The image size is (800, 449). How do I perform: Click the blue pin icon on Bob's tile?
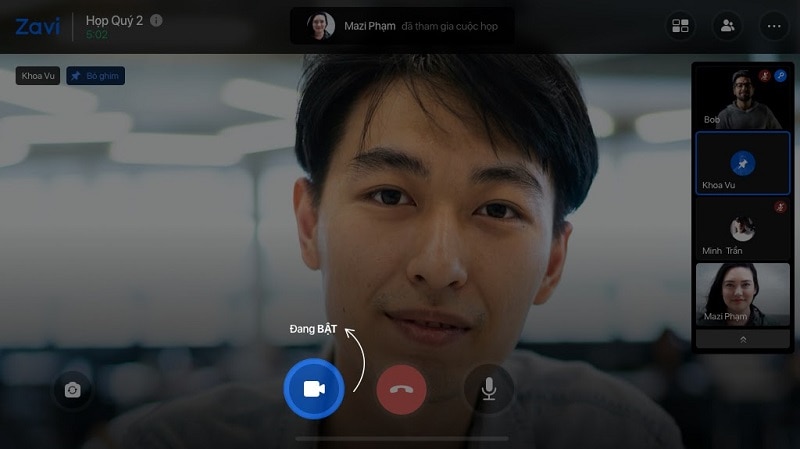(x=780, y=75)
